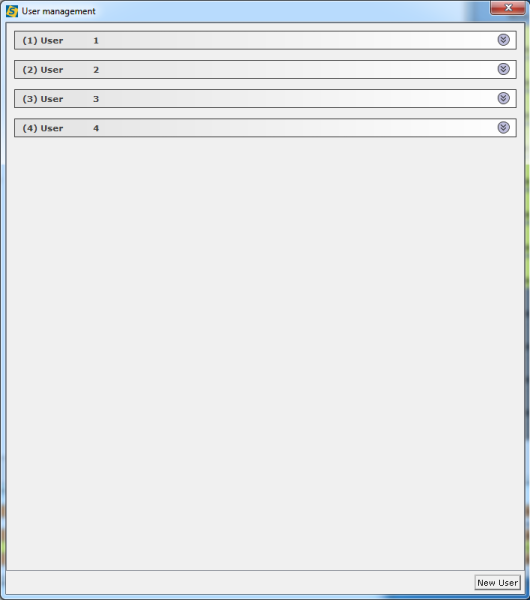This screenshot has width=530, height=600.
Task: Expand the (2) User panel chevron
Action: click(503, 69)
